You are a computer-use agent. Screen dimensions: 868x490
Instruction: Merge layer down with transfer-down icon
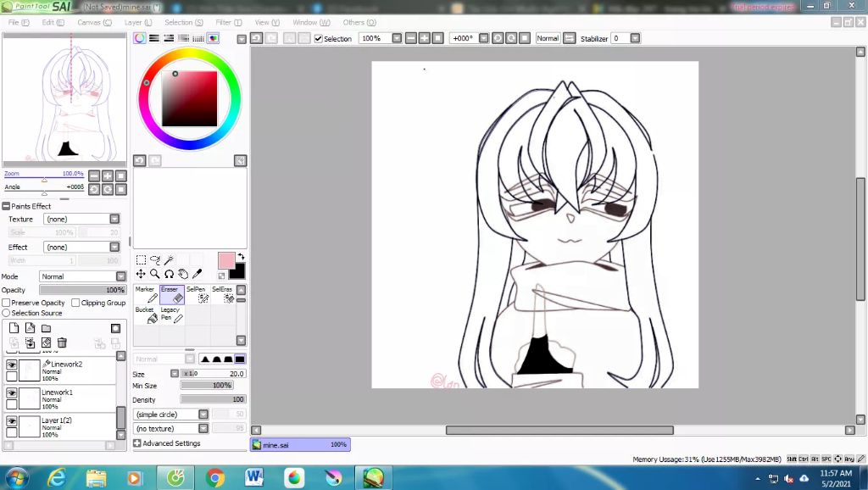(30, 343)
